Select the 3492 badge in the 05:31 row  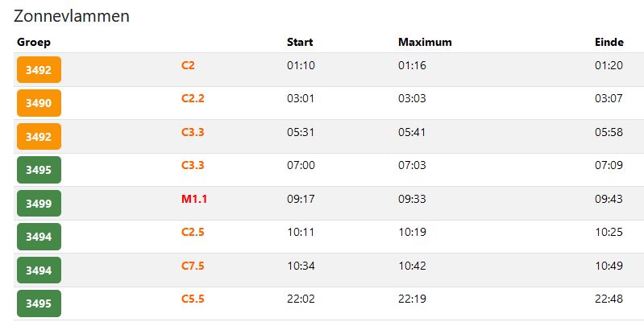pyautogui.click(x=39, y=137)
